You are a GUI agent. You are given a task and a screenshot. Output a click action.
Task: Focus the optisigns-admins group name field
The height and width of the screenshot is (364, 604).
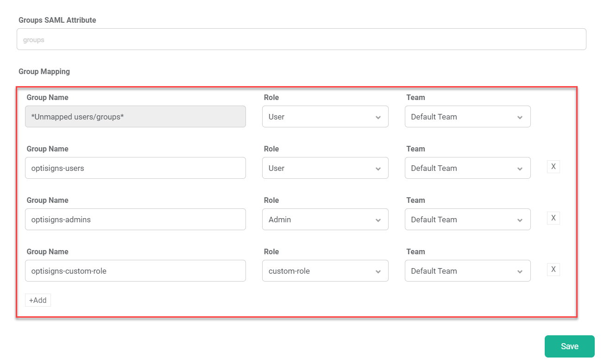pyautogui.click(x=135, y=220)
